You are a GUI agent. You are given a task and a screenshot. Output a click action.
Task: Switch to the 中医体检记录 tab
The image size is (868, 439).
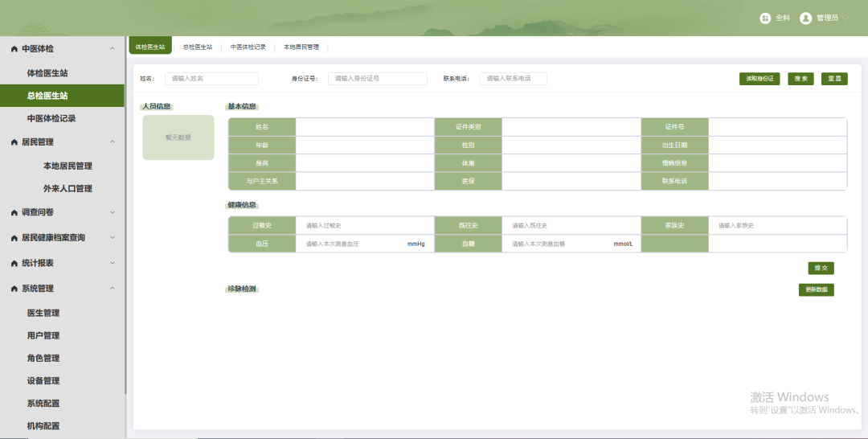[x=248, y=47]
